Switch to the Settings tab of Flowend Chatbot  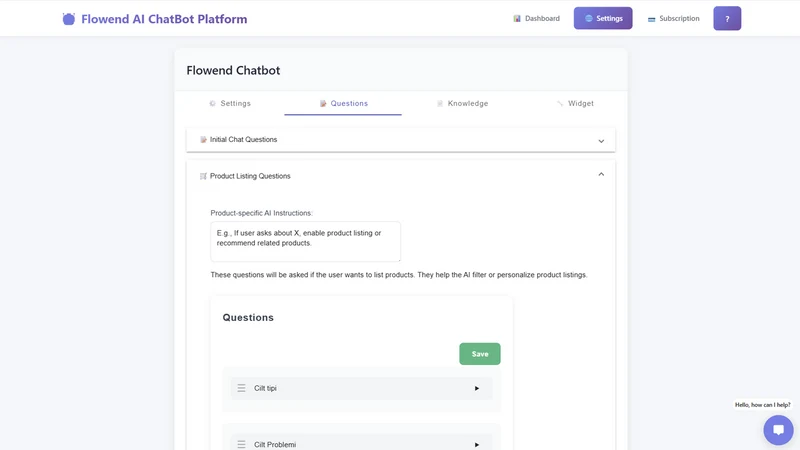click(230, 103)
